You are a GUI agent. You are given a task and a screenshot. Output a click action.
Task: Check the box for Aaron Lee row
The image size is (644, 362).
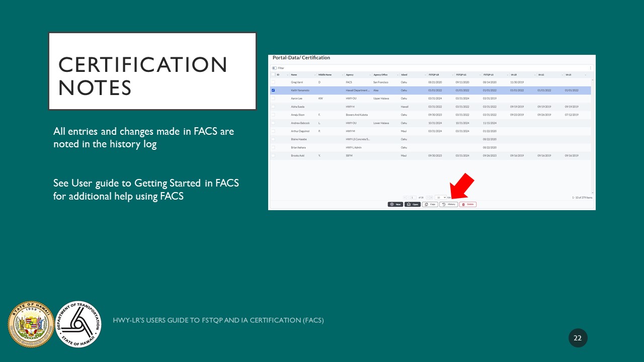(x=273, y=99)
